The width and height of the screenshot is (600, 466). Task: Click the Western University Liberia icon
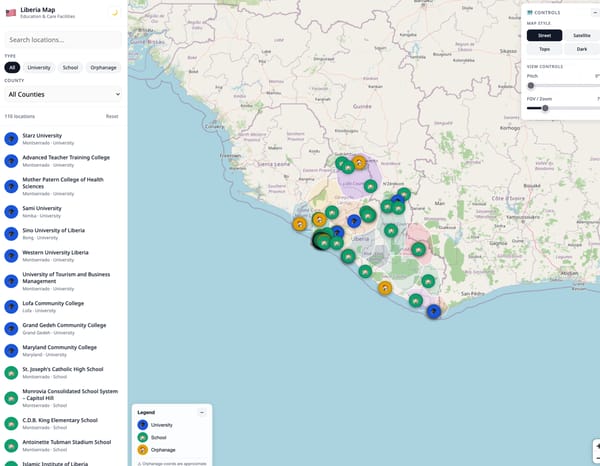tap(11, 256)
